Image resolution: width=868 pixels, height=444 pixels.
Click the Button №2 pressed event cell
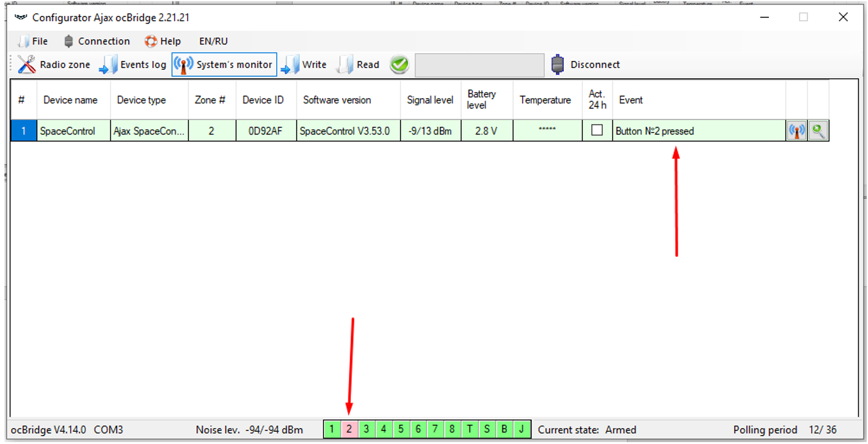coord(699,131)
